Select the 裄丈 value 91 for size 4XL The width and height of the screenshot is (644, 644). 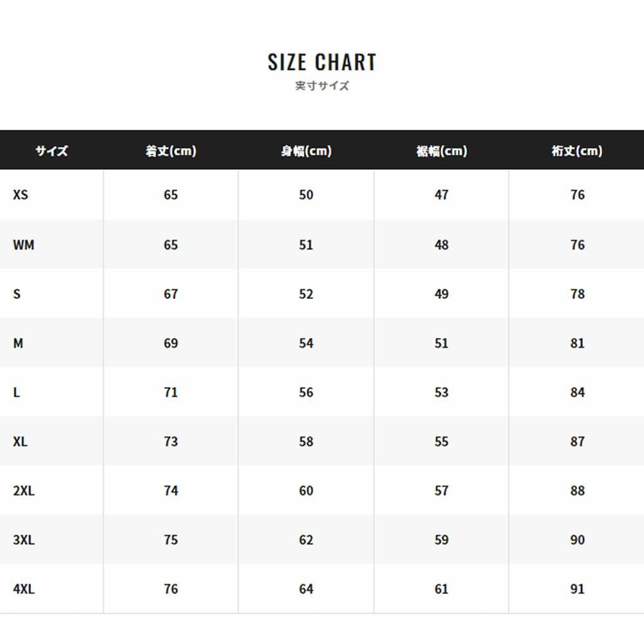point(577,589)
